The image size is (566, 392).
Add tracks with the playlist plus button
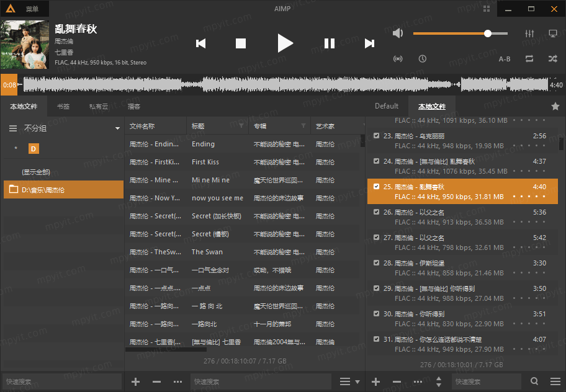[x=375, y=381]
